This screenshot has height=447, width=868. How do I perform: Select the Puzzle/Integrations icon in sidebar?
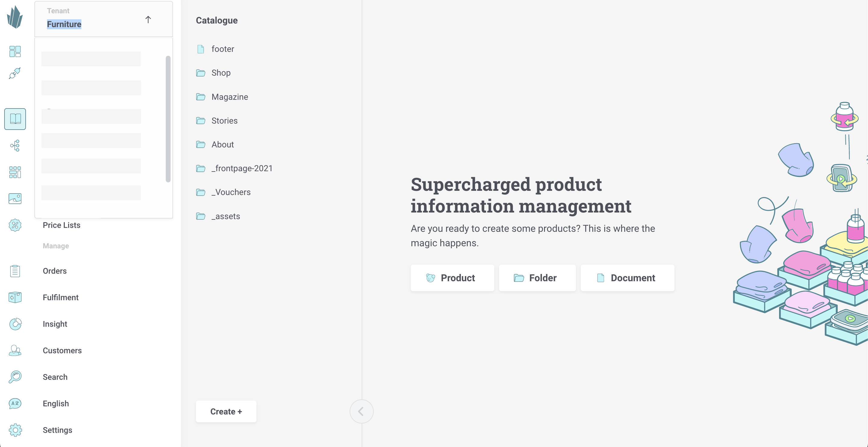click(x=15, y=73)
